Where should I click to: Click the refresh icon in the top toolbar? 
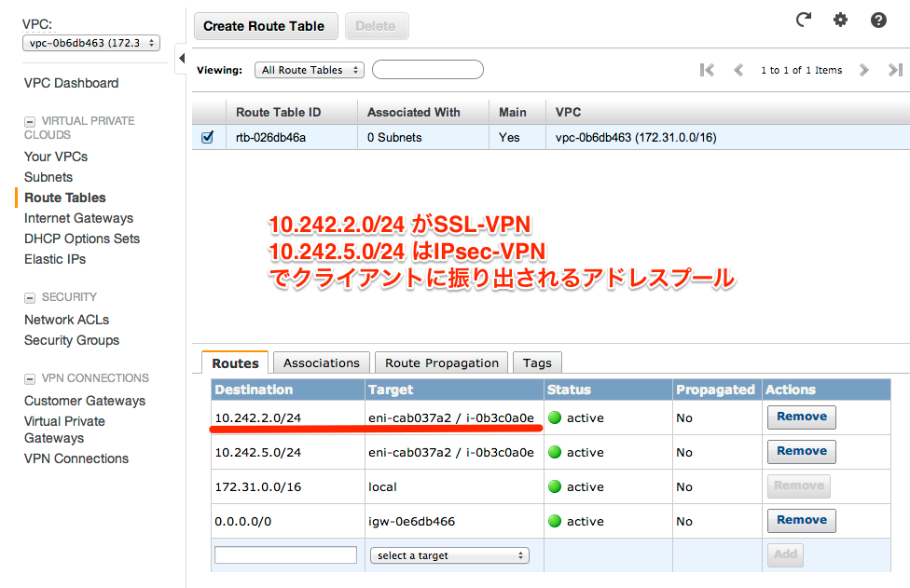click(x=803, y=20)
